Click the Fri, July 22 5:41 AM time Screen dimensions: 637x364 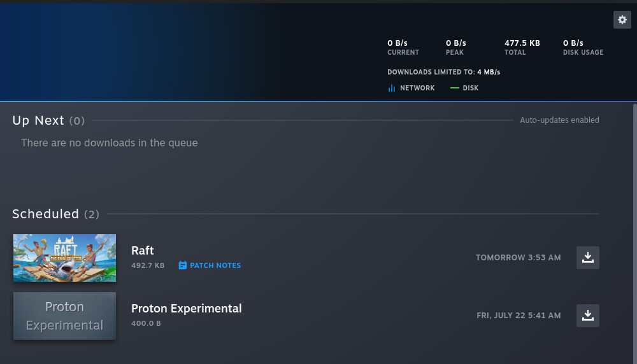pyautogui.click(x=519, y=316)
